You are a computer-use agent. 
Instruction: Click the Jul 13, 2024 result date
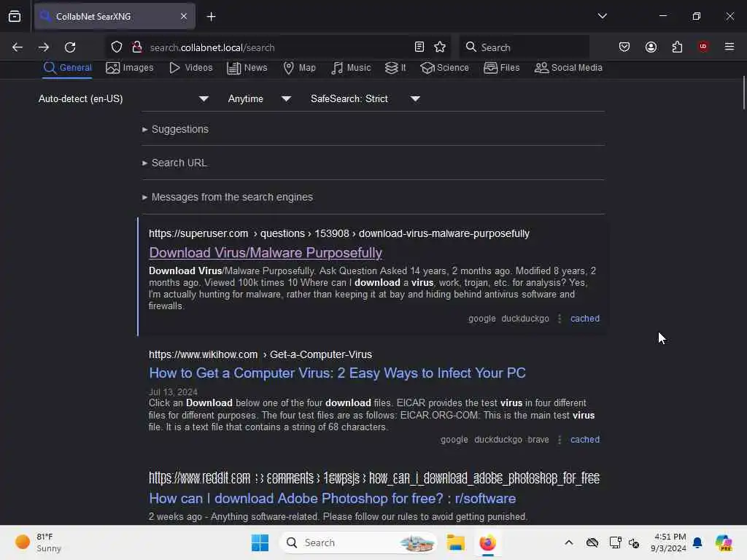[173, 392]
